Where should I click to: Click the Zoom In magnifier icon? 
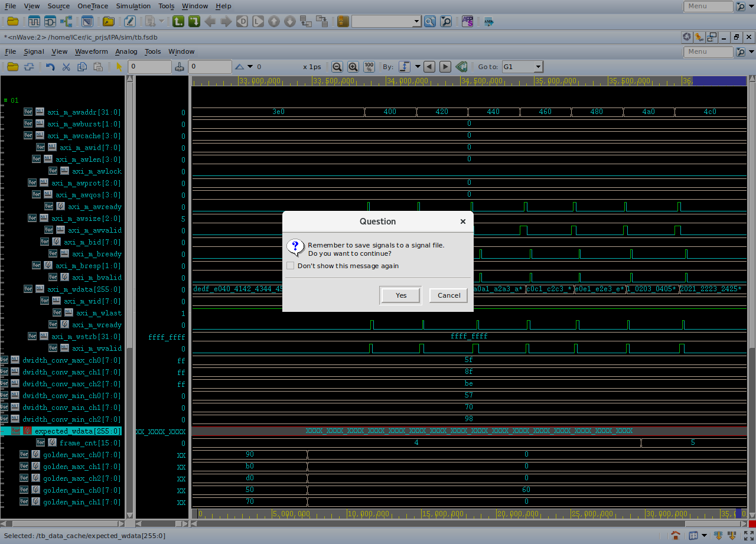point(353,67)
